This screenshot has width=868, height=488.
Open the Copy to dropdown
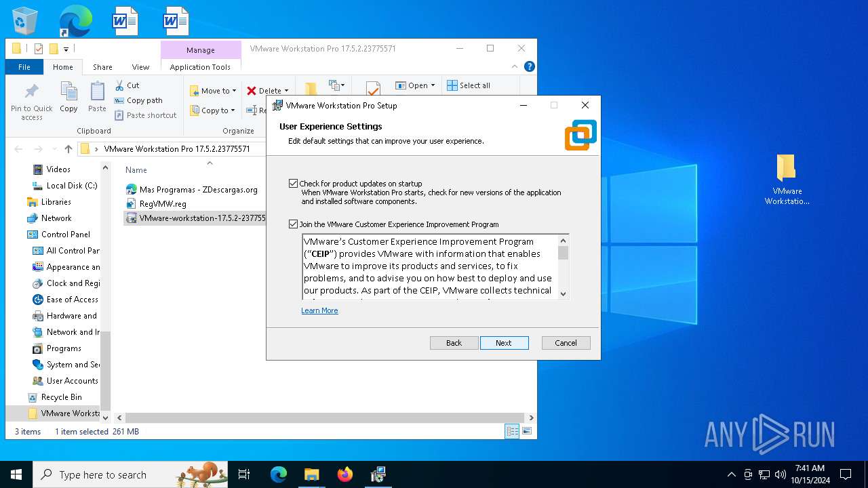click(212, 110)
